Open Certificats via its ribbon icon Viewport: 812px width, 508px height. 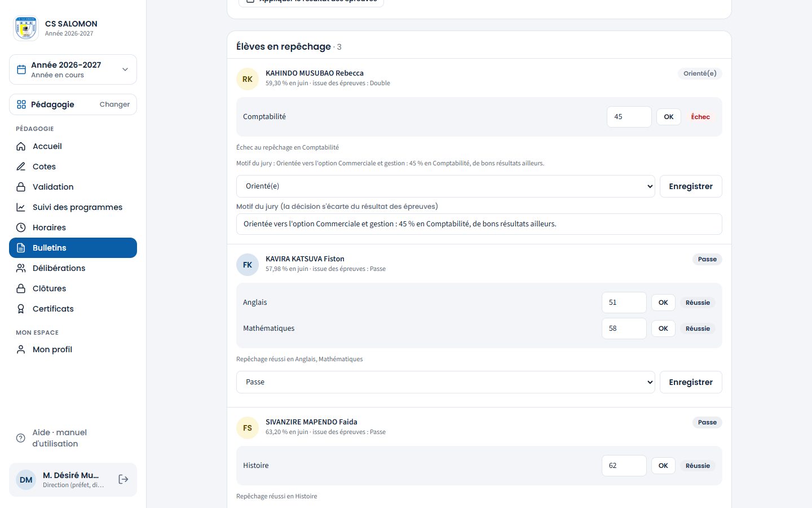point(21,309)
